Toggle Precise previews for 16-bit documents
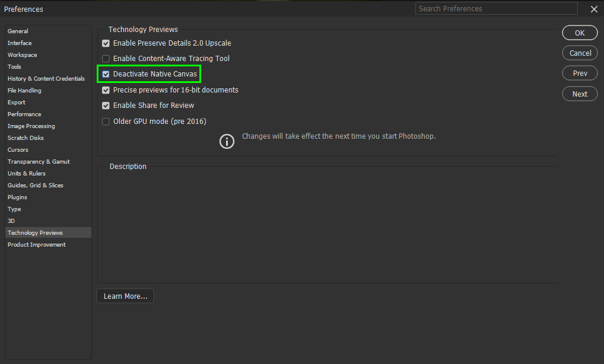This screenshot has width=604, height=364. [x=106, y=90]
